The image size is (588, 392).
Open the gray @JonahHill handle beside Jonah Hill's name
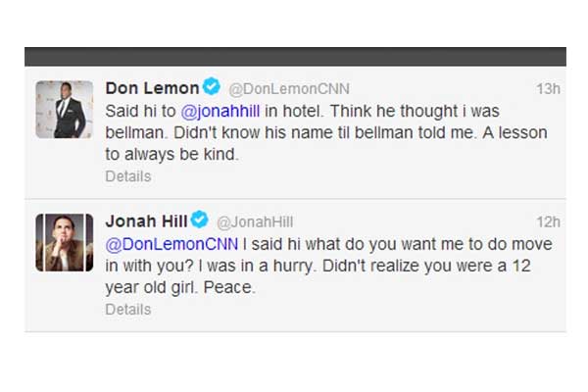click(x=255, y=222)
